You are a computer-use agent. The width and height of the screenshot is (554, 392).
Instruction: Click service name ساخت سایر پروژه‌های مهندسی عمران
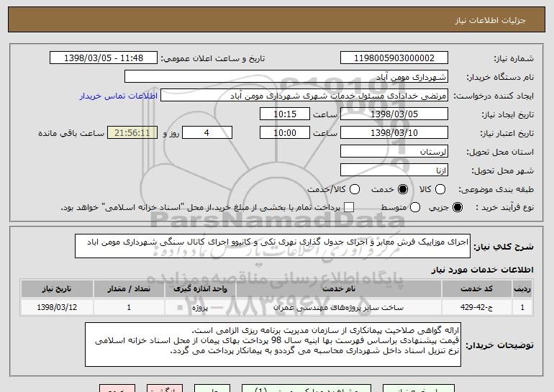(338, 307)
